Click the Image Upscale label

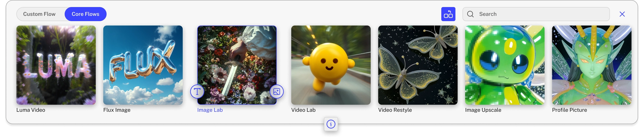click(x=483, y=110)
